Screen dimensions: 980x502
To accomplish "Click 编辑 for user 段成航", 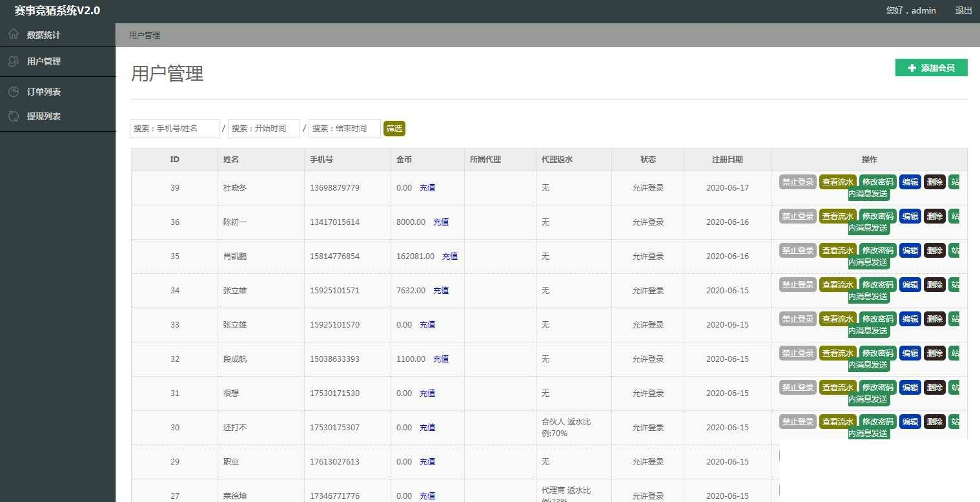I will point(910,353).
